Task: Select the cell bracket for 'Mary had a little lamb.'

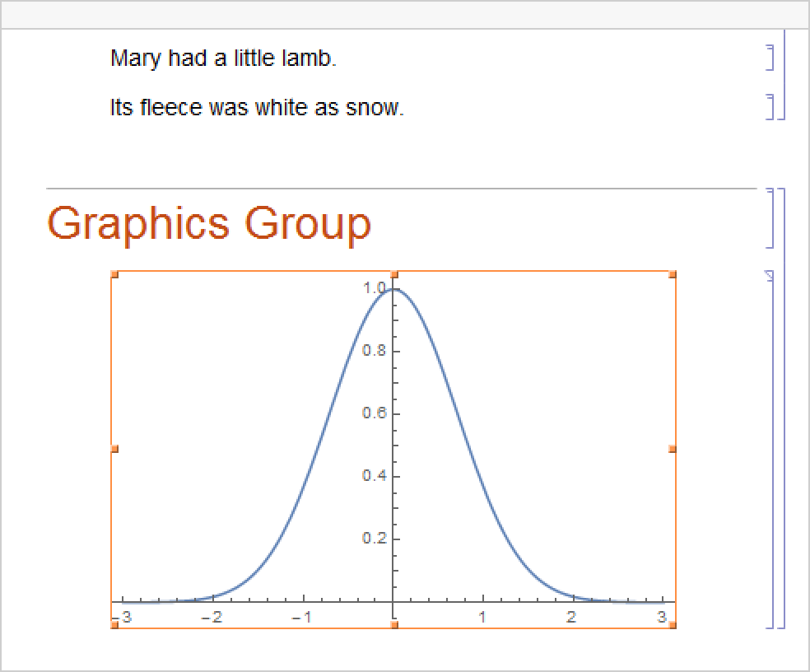Action: [771, 58]
